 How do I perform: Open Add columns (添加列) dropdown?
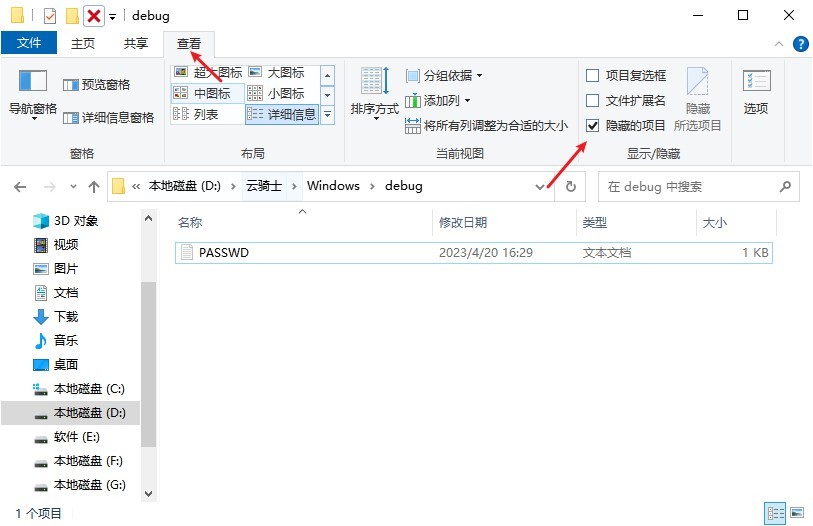[x=438, y=100]
